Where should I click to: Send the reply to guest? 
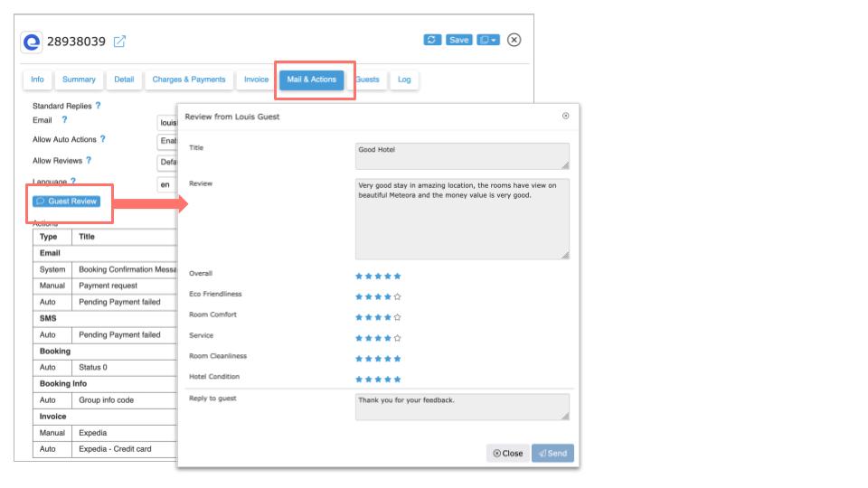tap(552, 453)
